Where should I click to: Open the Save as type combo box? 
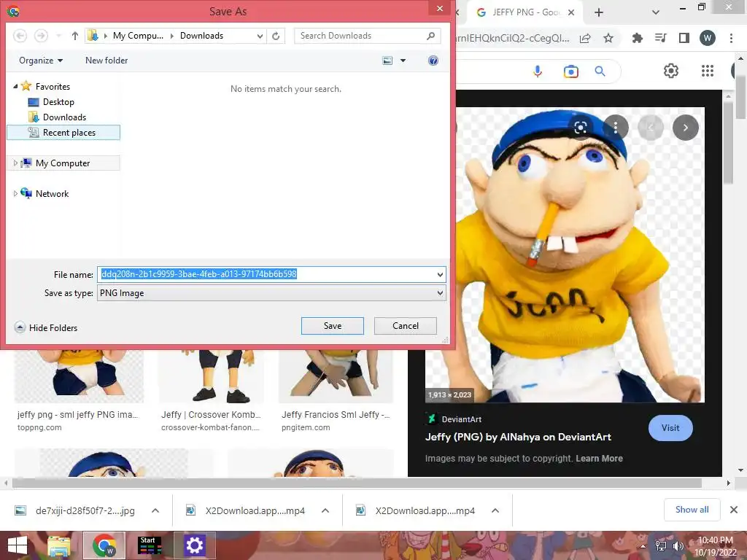[271, 293]
